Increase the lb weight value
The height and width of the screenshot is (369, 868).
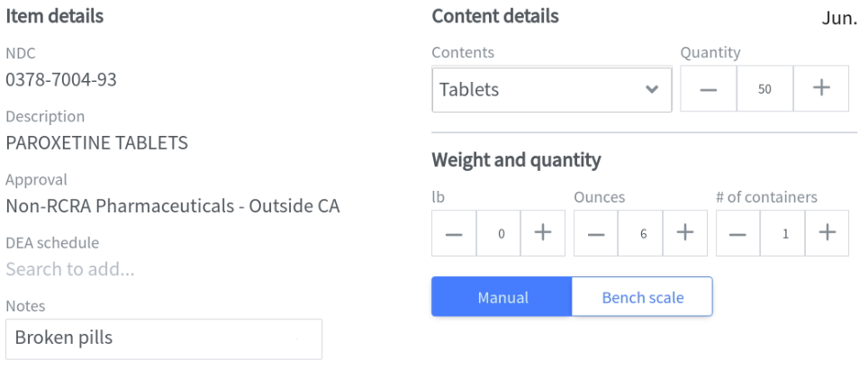point(542,233)
